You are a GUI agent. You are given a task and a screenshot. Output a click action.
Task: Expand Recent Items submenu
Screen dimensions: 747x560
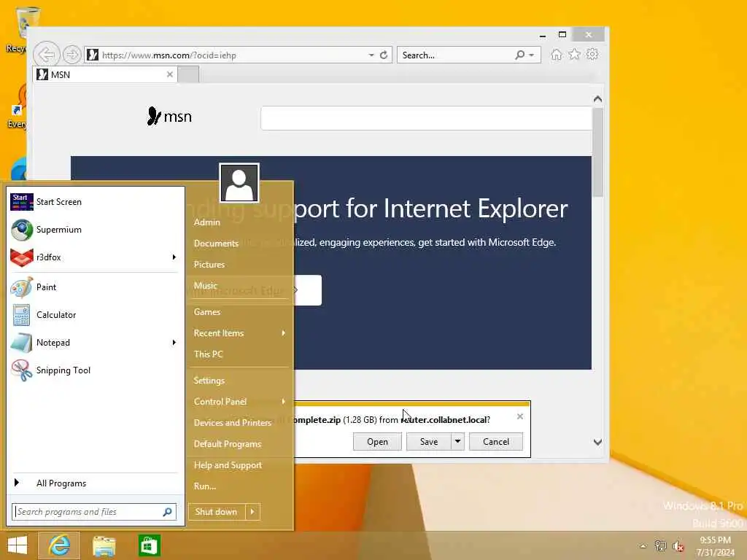tap(284, 332)
